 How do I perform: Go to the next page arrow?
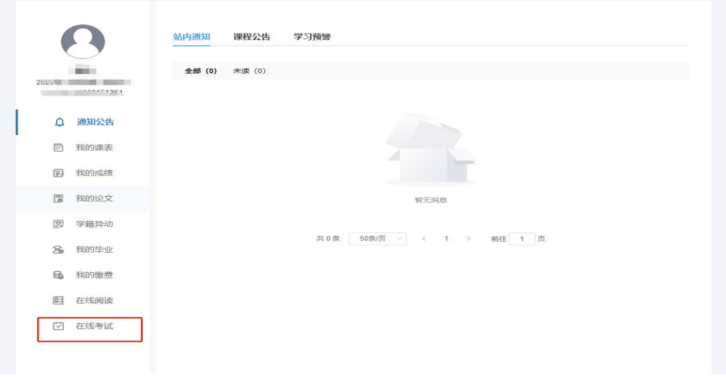click(x=469, y=239)
